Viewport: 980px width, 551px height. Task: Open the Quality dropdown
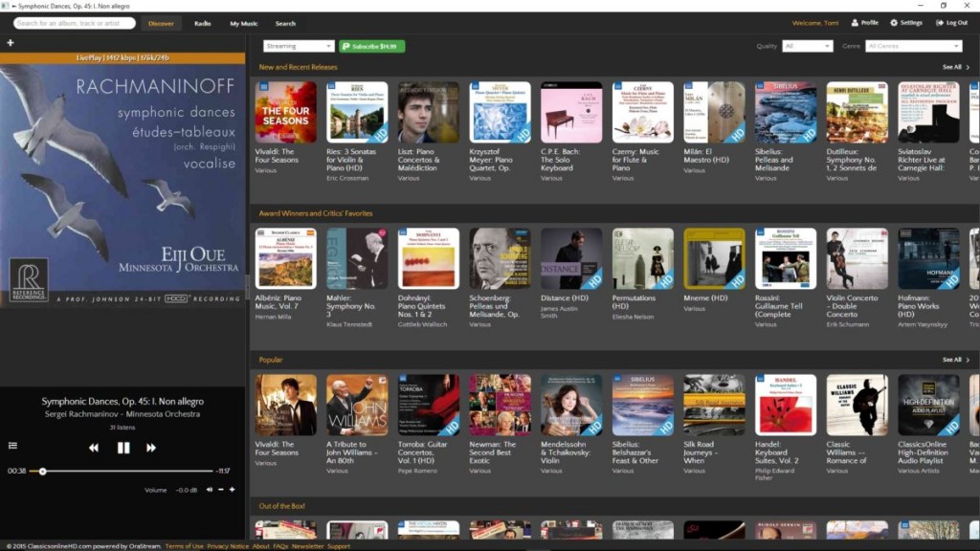click(807, 46)
